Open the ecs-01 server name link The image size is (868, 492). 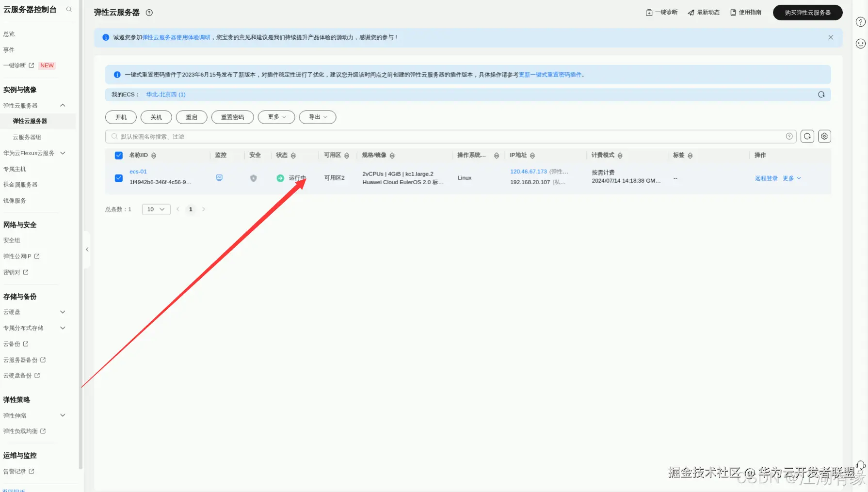click(x=138, y=172)
